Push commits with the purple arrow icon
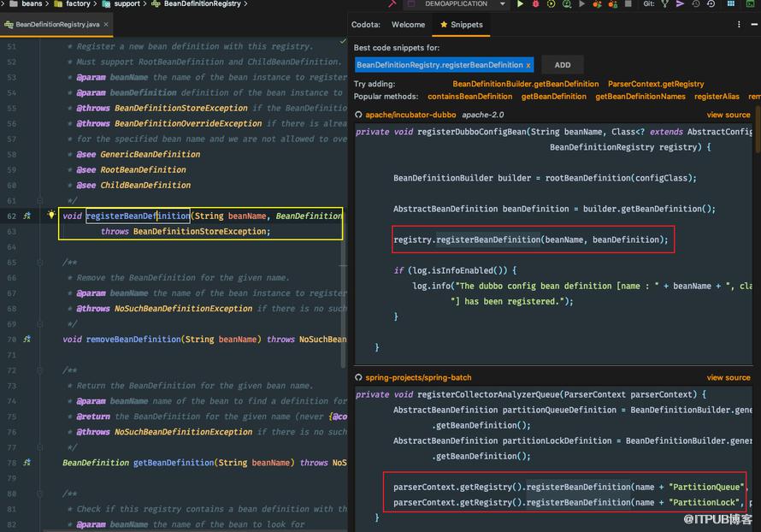This screenshot has height=532, width=761. [680, 4]
